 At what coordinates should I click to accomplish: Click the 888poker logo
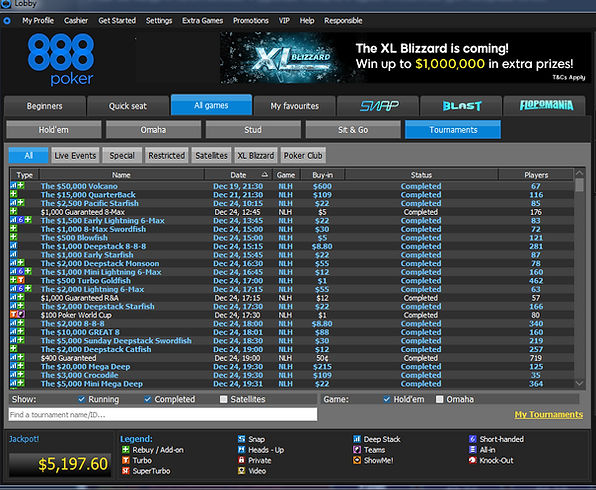[61, 59]
